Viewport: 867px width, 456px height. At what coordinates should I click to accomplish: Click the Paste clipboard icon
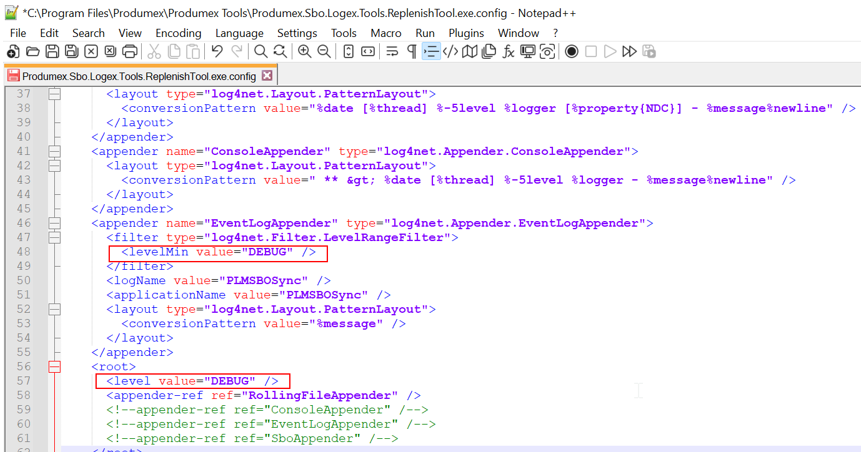point(193,52)
